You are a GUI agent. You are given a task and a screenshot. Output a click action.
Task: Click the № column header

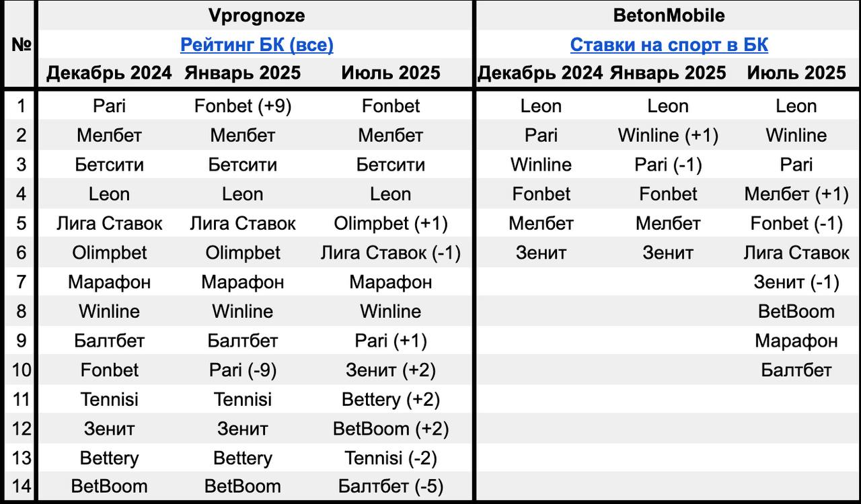(x=22, y=45)
